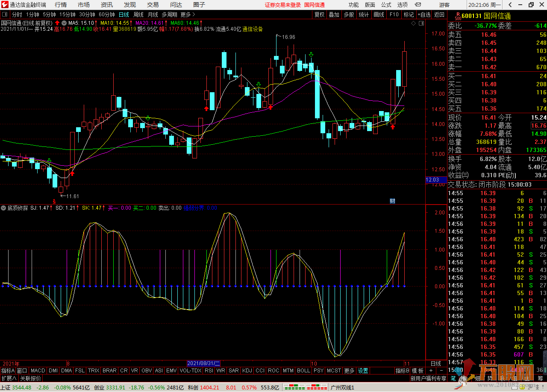
Task: Select the MACD indicator tab
Action: [x=38, y=371]
